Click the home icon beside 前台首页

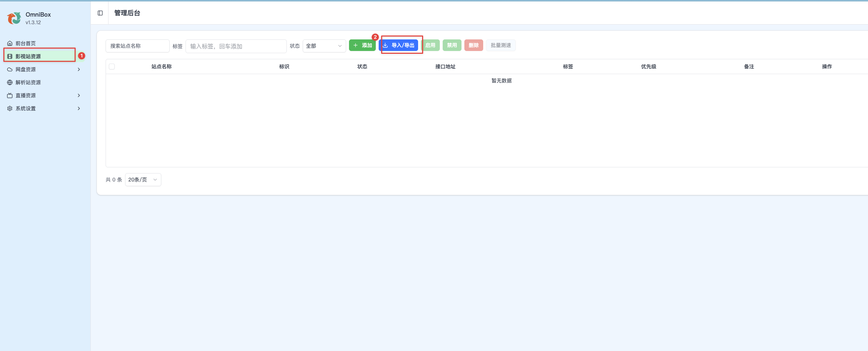pyautogui.click(x=10, y=43)
